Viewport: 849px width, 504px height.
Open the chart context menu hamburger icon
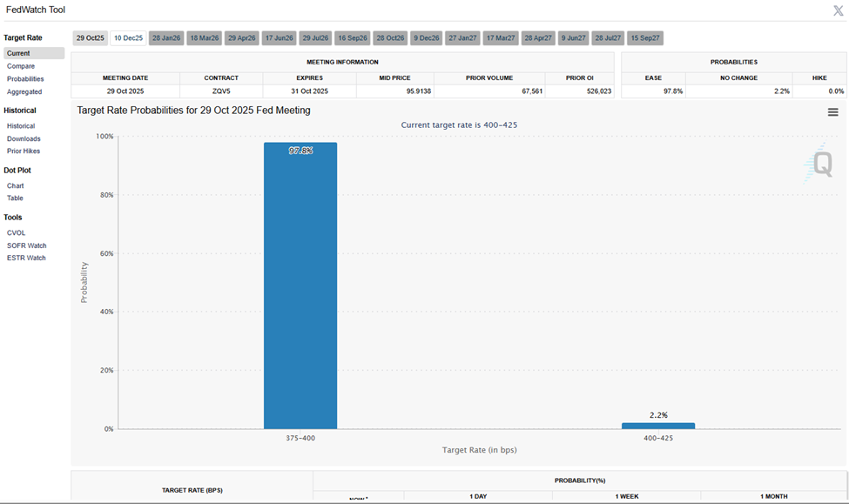[x=832, y=112]
